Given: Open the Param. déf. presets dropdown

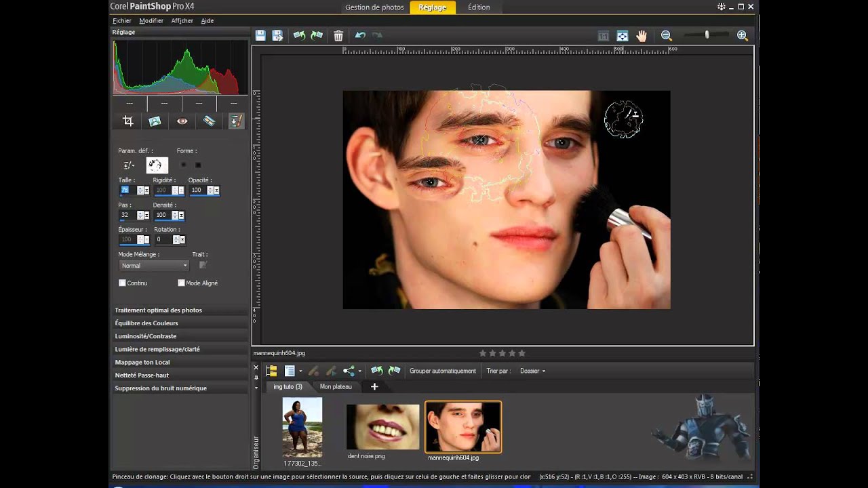Looking at the screenshot, I should [x=128, y=165].
